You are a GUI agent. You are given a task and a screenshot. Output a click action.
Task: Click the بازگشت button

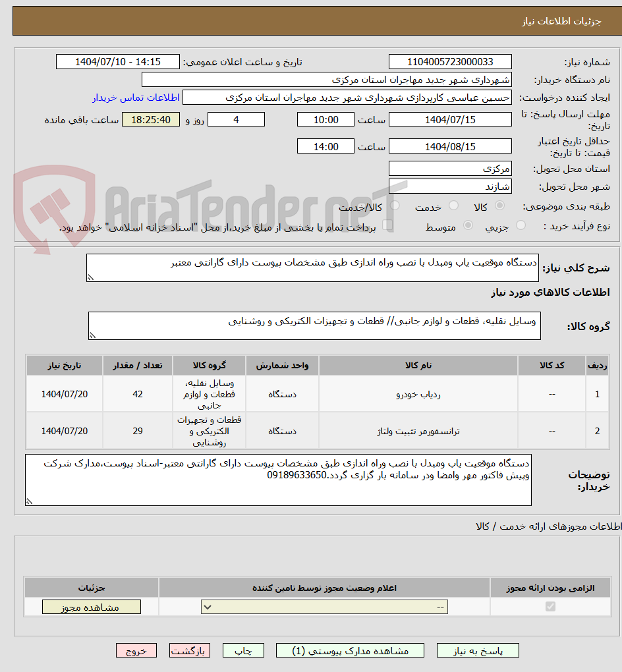(190, 650)
